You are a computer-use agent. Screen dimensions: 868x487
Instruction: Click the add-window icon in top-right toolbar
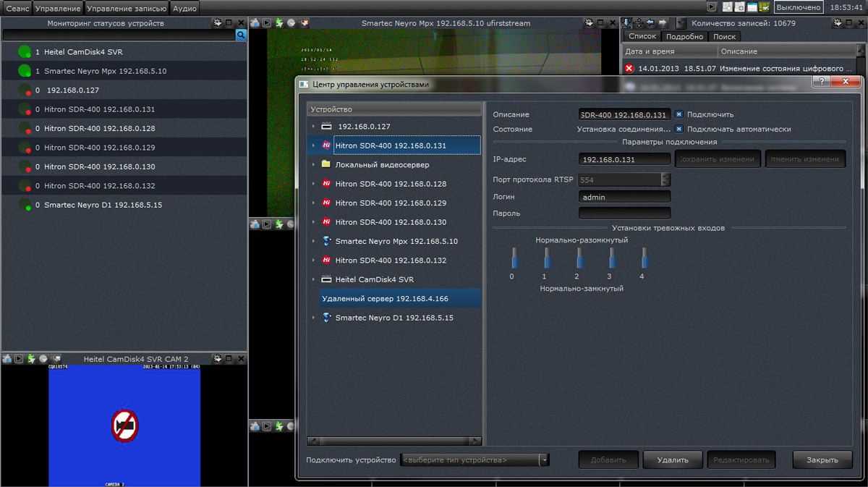point(740,7)
